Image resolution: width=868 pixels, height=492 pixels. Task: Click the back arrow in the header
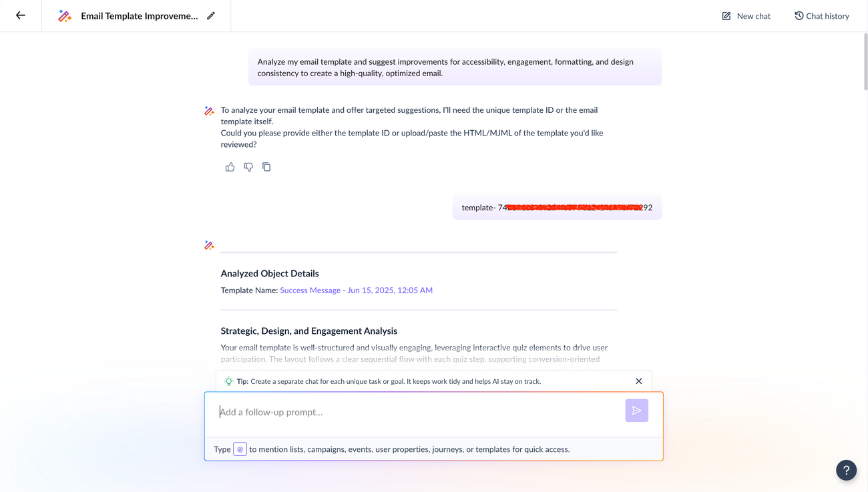21,15
